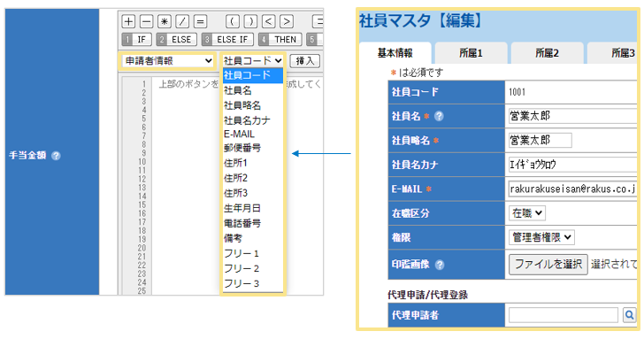Image resolution: width=644 pixels, height=339 pixels.
Task: Choose 生年月日 from the list
Action: [x=253, y=208]
